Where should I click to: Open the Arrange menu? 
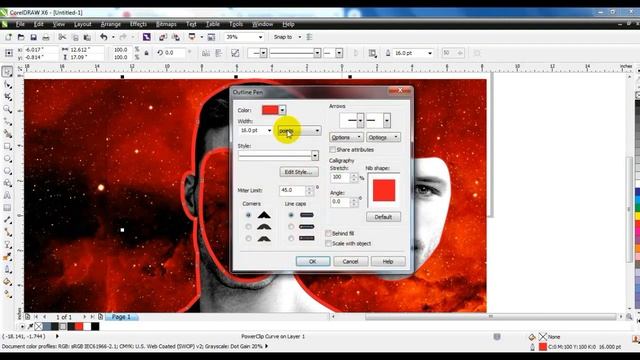[x=110, y=24]
